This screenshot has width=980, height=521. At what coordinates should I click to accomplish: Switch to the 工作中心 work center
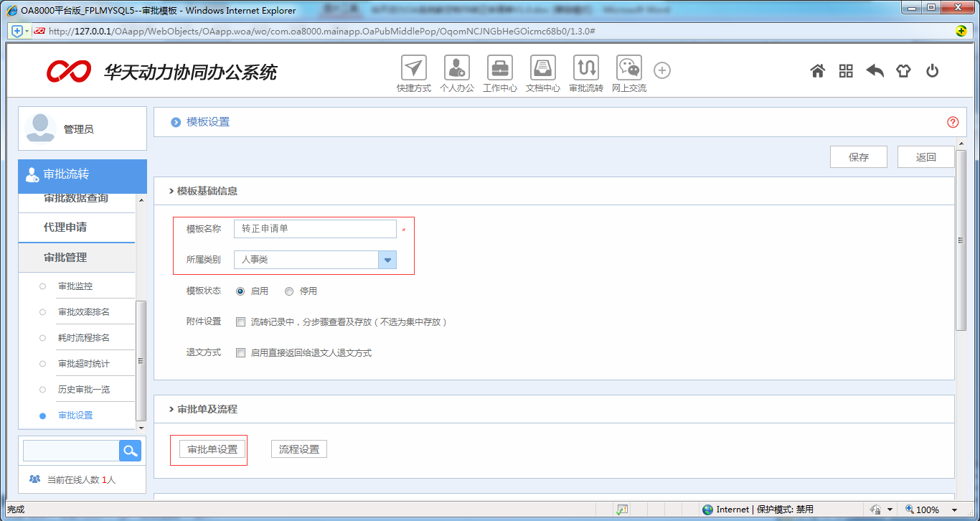[499, 70]
